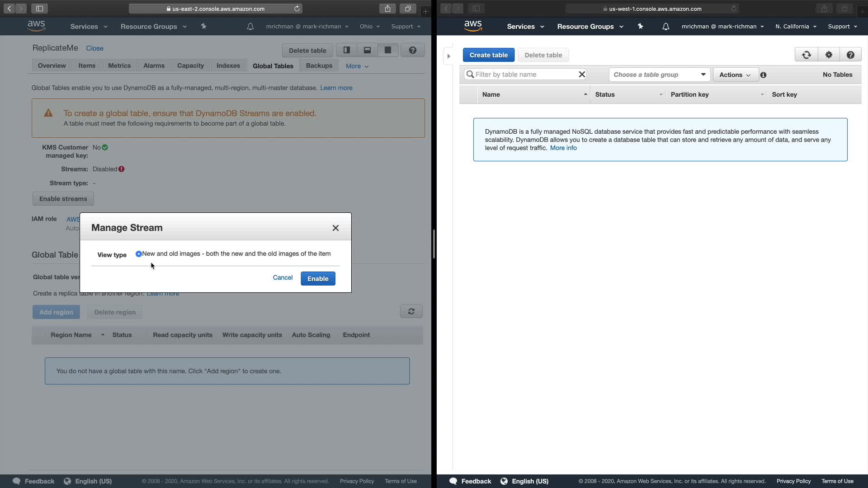Open the table list settings gear
Screen dimensions: 868x488
coord(828,55)
